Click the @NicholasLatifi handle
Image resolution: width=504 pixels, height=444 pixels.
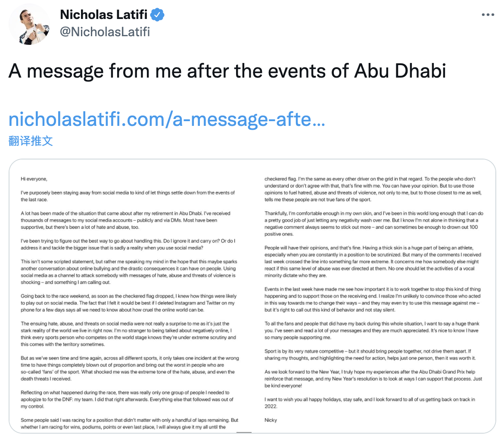point(105,31)
